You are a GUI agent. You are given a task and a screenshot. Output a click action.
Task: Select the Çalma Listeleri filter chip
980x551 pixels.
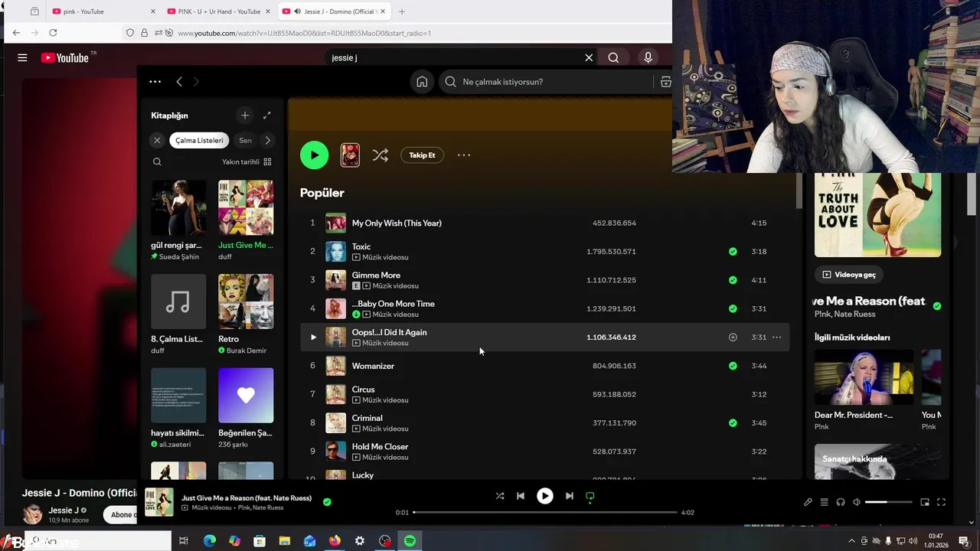tap(199, 140)
